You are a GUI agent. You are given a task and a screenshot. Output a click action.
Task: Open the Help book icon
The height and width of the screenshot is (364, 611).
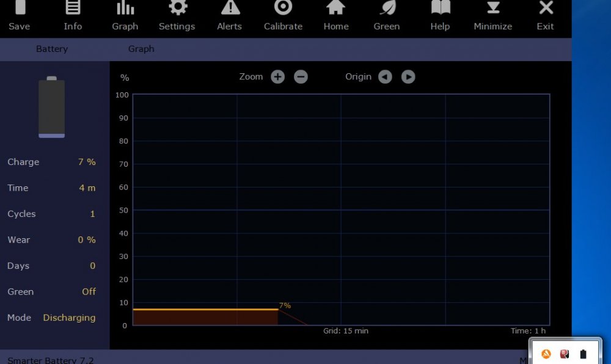click(x=440, y=9)
